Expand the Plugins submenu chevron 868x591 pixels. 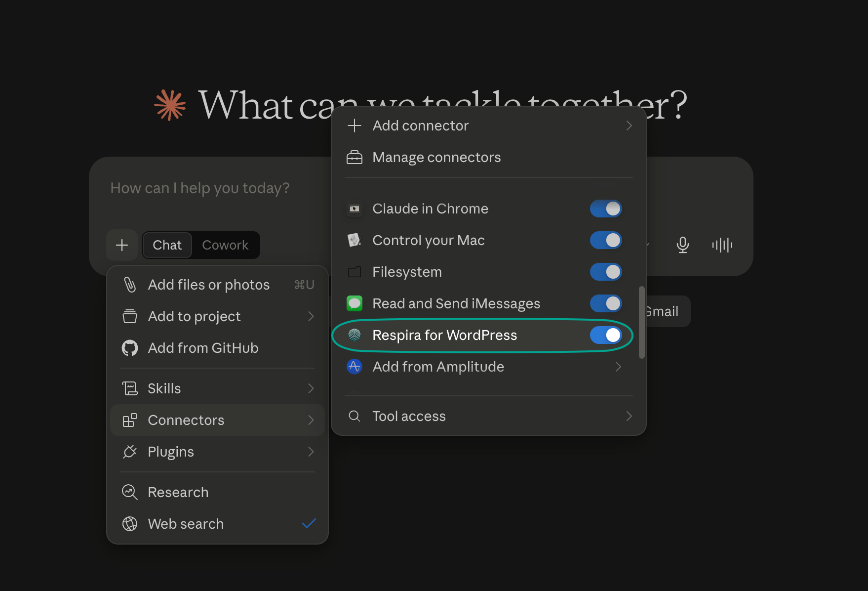pos(311,452)
